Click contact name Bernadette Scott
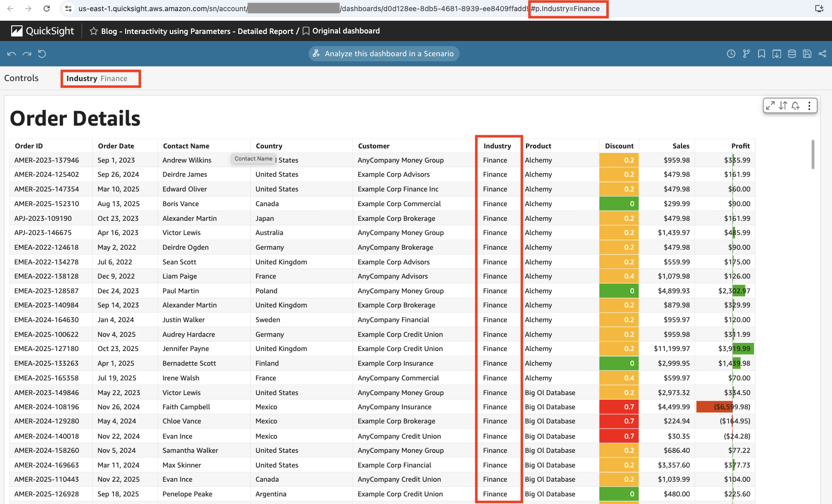This screenshot has width=832, height=504. pos(190,363)
